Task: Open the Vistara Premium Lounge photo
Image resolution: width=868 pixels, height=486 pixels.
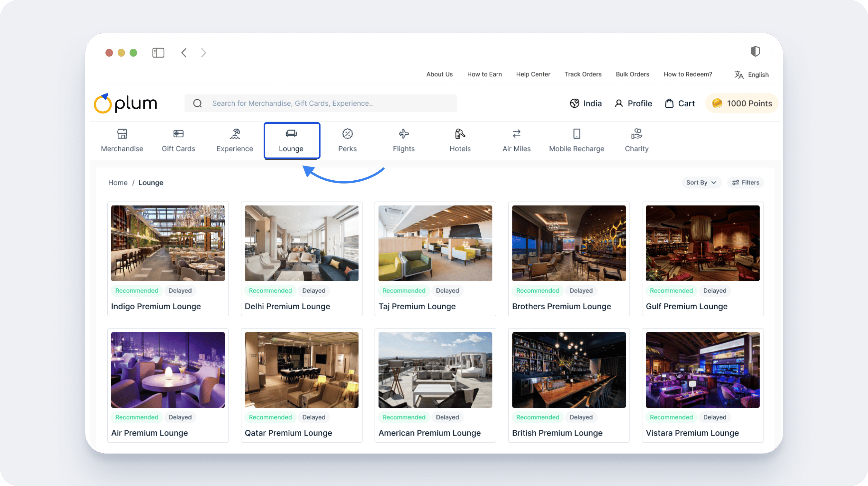Action: pyautogui.click(x=702, y=370)
